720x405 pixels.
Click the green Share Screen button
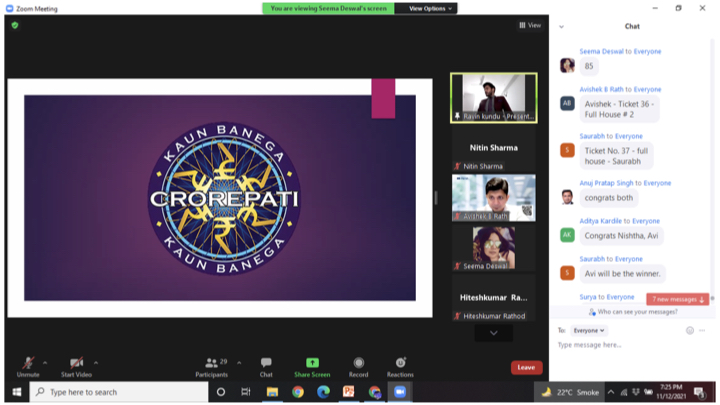click(312, 367)
